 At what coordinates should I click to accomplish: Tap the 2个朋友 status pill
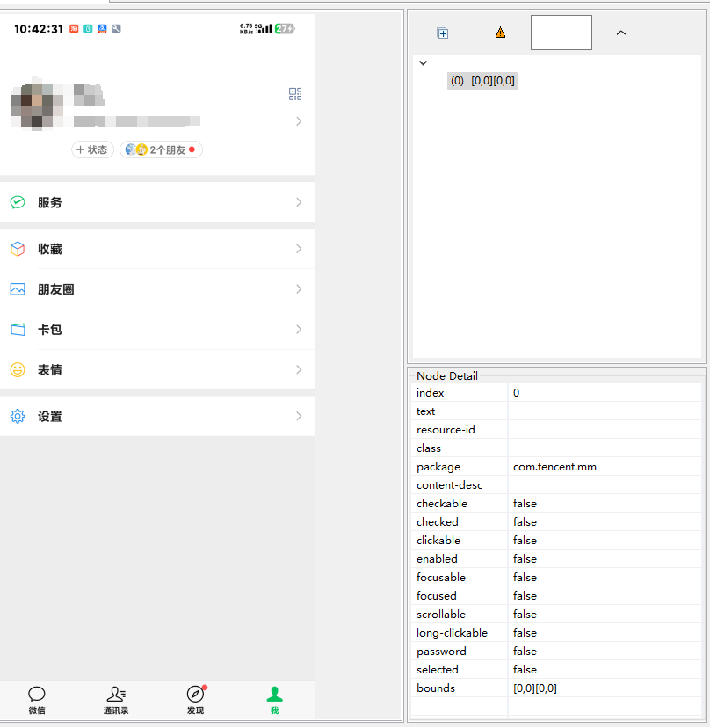161,150
